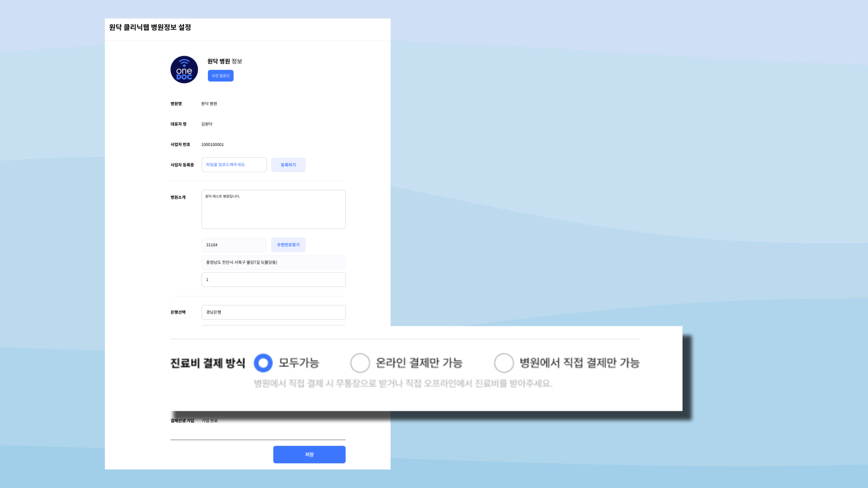Image resolution: width=868 pixels, height=488 pixels.
Task: Select 병원에서 직접 결제만 가능 radio option
Action: tap(504, 363)
